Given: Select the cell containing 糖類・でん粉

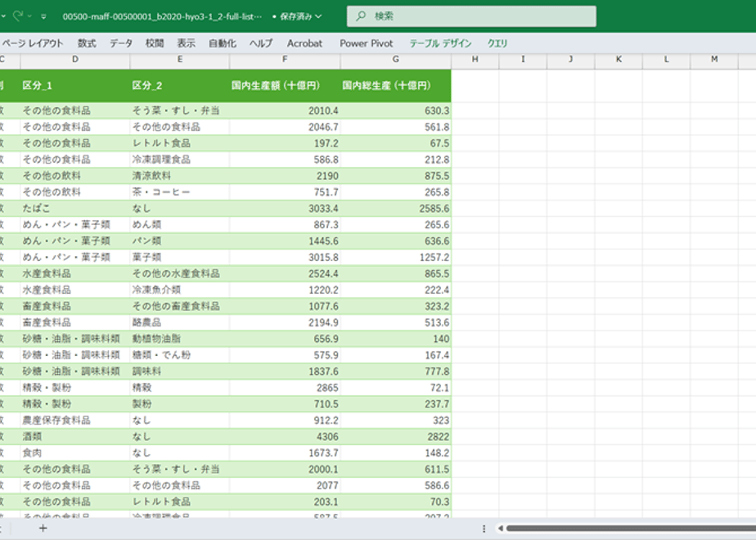Looking at the screenshot, I should (x=180, y=355).
